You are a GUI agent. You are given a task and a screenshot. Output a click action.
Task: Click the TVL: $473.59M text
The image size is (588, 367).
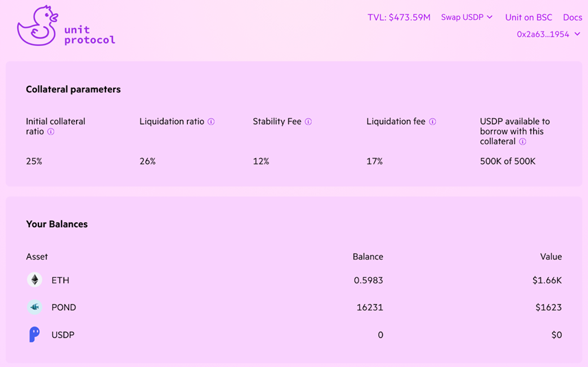(x=399, y=17)
